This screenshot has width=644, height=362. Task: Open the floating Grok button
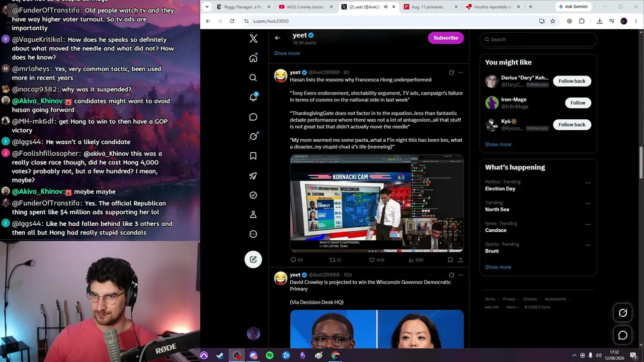623,313
